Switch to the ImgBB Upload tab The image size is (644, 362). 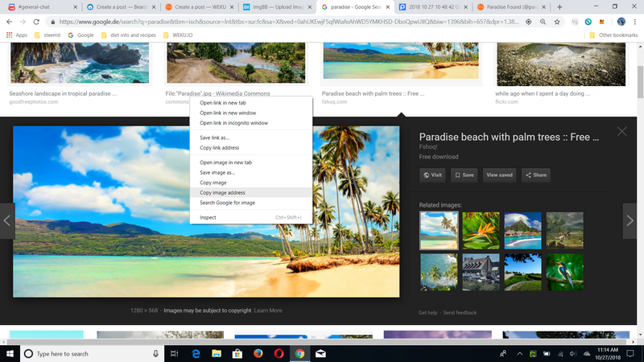278,7
